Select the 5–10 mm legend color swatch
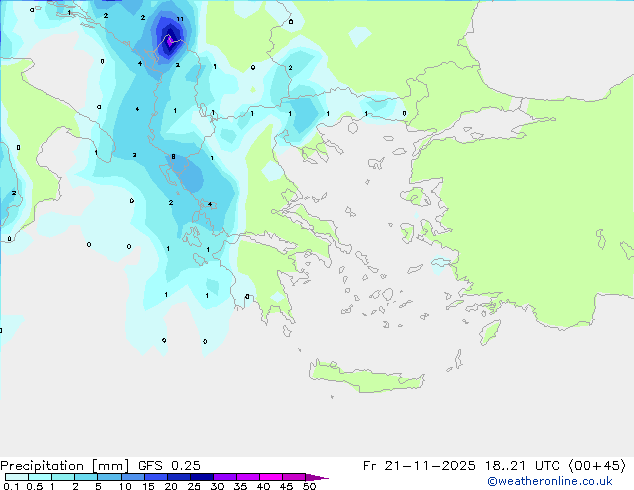The width and height of the screenshot is (634, 490). coord(109,477)
